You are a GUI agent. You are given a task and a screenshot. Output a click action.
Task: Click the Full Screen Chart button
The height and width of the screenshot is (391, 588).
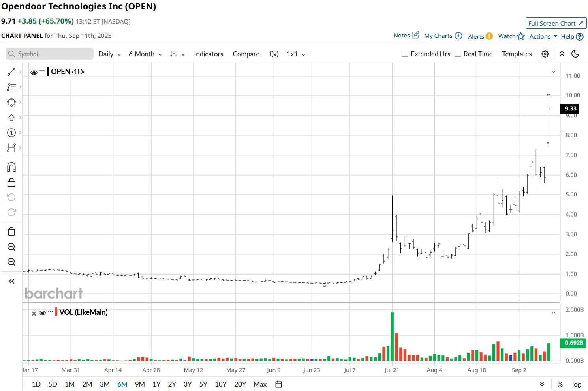[x=556, y=23]
